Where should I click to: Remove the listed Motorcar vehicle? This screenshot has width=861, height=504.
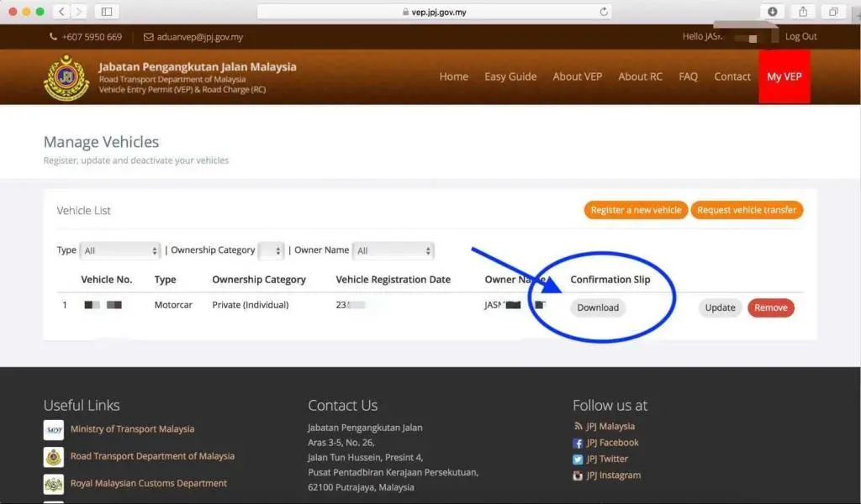tap(770, 307)
